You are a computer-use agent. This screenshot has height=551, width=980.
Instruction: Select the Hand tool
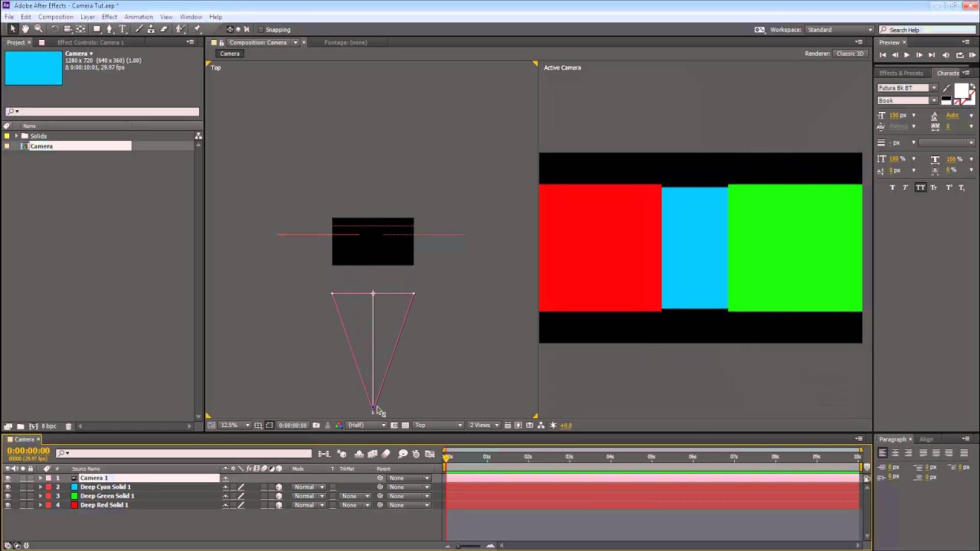coord(24,29)
